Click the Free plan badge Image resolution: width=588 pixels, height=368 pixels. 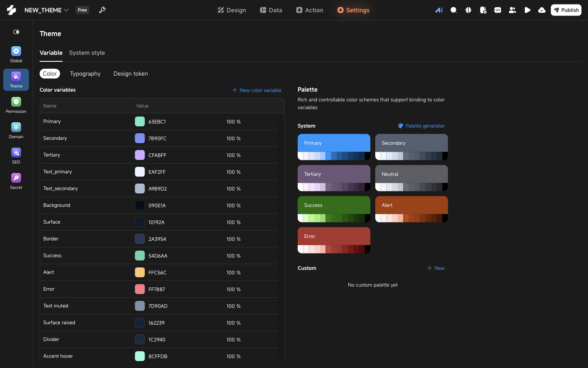click(x=82, y=10)
